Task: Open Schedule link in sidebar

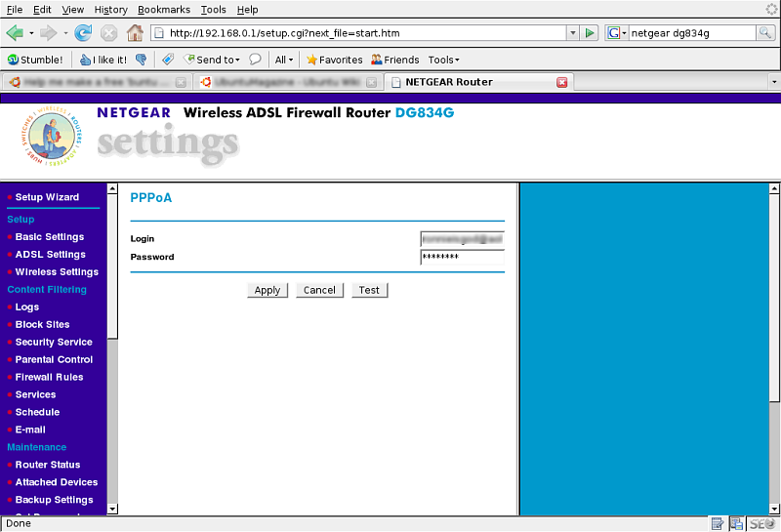Action: pyautogui.click(x=37, y=412)
